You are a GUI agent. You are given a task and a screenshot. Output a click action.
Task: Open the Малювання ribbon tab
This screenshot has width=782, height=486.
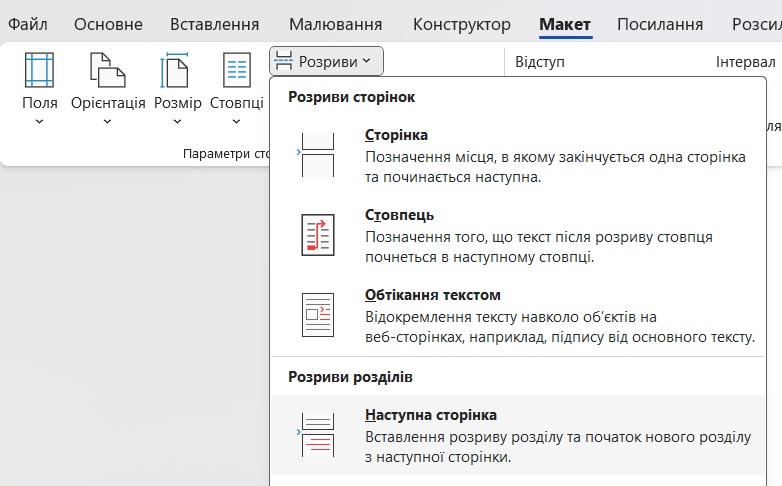(x=336, y=24)
